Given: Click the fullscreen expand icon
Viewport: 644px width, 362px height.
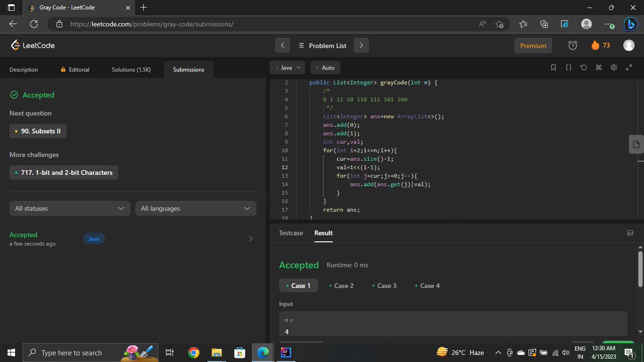Looking at the screenshot, I should pyautogui.click(x=629, y=68).
